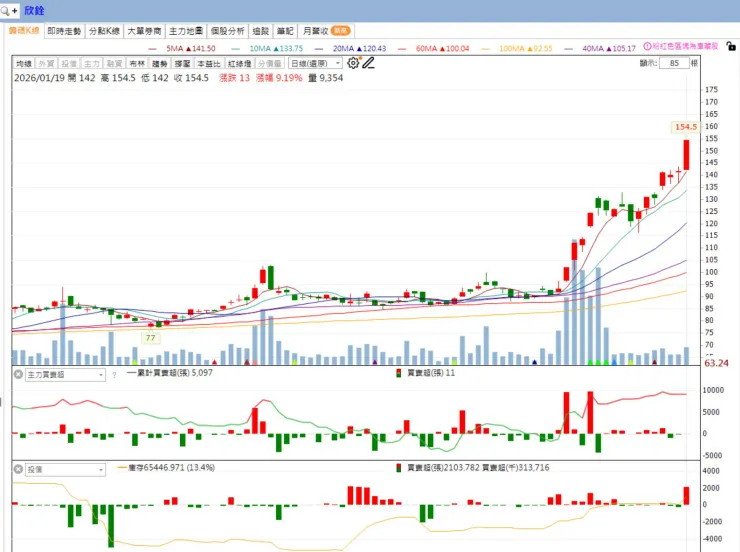Viewport: 740px width, 552px height.
Task: Click the 量 9,354 volume value
Action: point(326,78)
